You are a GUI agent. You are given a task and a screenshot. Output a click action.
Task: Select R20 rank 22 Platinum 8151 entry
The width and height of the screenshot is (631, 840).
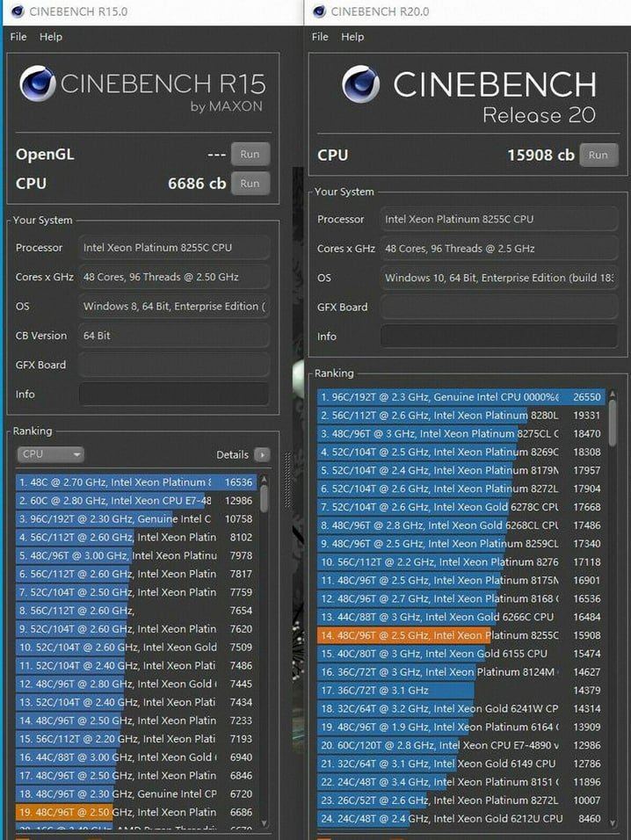[461, 782]
